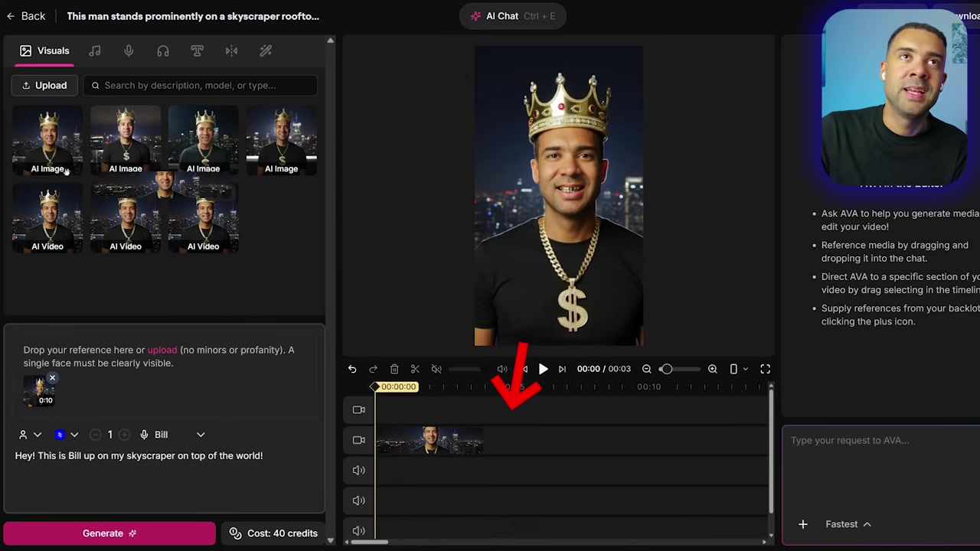The width and height of the screenshot is (980, 551).
Task: Undo the last timeline action
Action: pos(352,369)
